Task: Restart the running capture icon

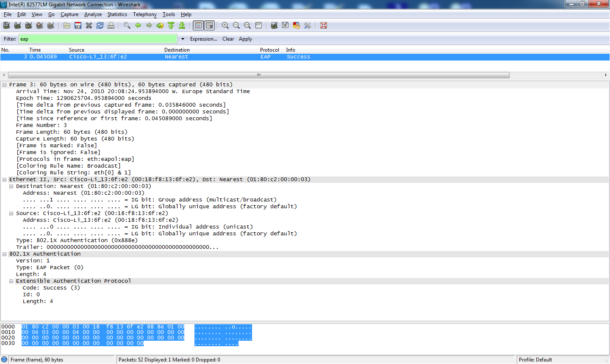Action: [50, 25]
